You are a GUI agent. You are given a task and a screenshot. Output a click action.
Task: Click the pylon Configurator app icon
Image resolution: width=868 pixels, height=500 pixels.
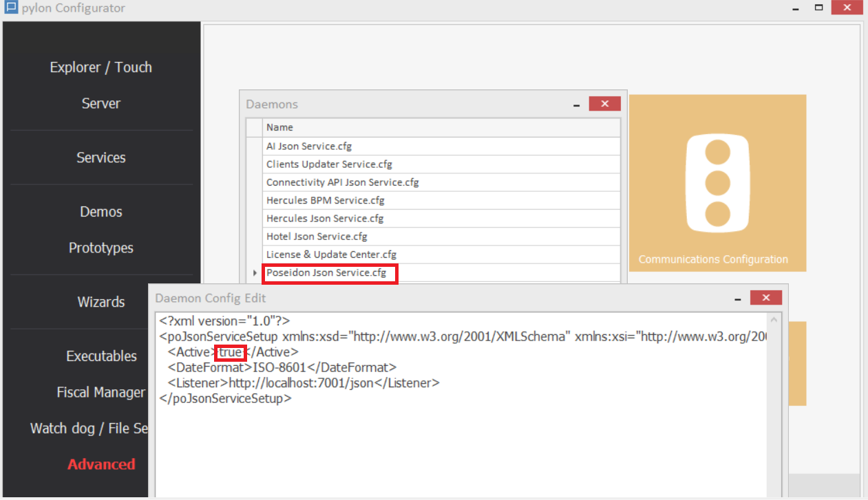(10, 8)
